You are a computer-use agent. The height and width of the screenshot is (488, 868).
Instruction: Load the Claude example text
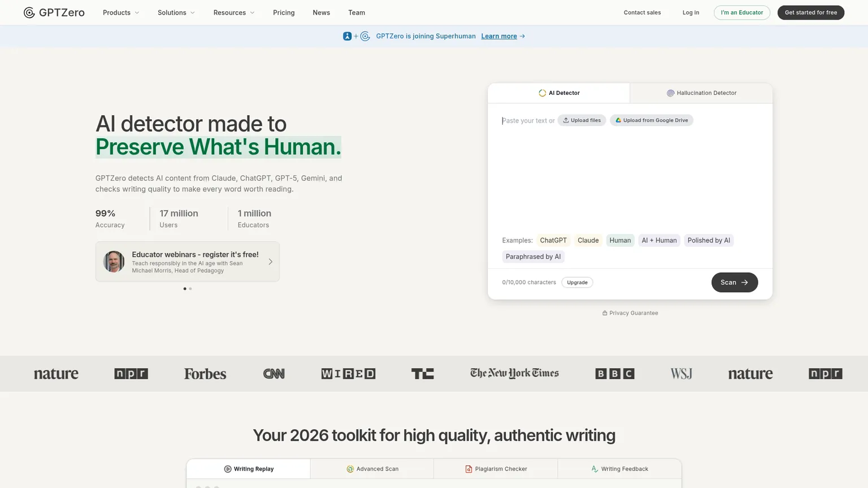coord(588,241)
